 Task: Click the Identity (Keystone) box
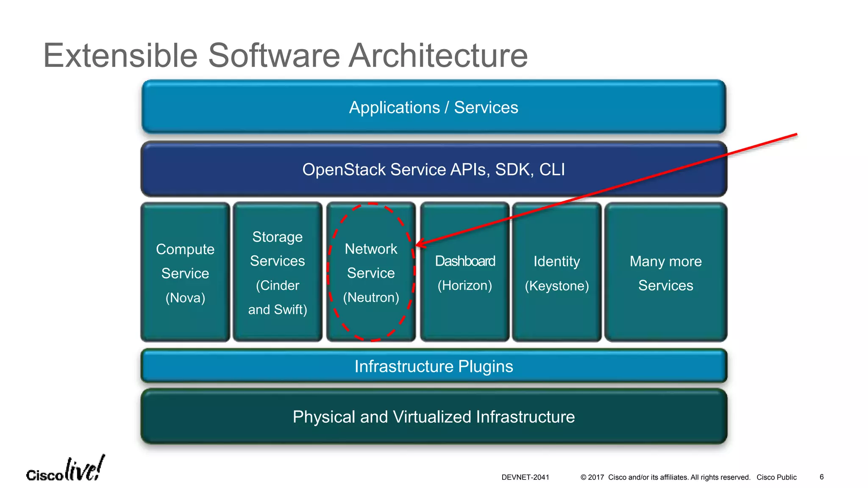(556, 273)
